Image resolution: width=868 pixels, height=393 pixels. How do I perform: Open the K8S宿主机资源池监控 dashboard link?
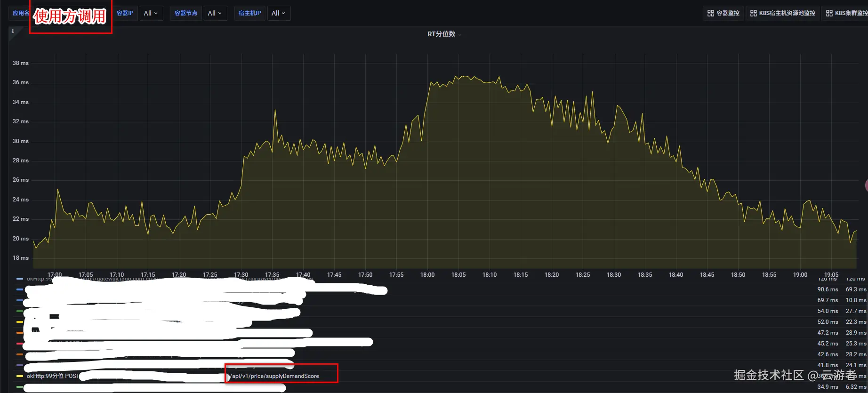click(783, 13)
